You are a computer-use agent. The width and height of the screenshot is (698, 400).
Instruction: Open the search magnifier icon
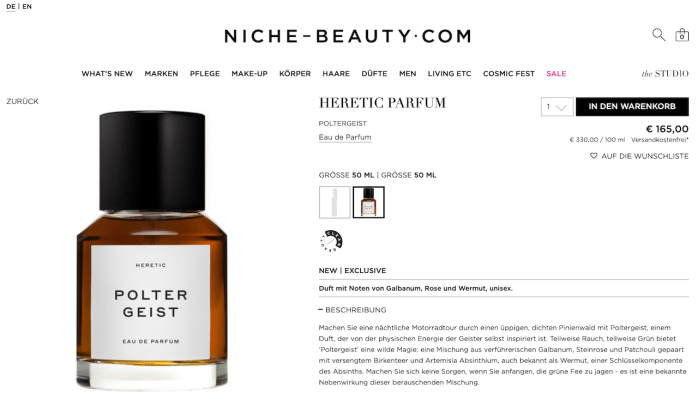(x=658, y=35)
